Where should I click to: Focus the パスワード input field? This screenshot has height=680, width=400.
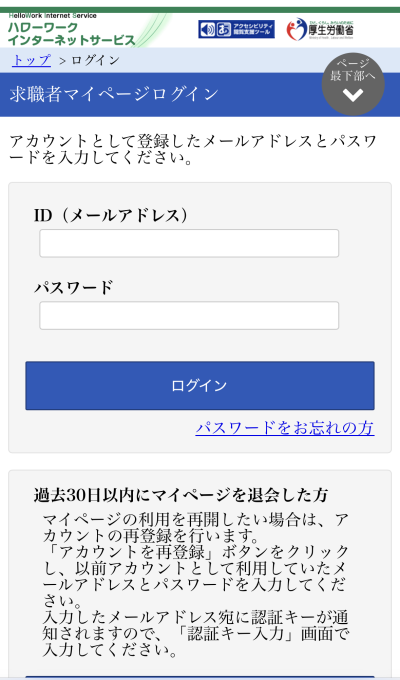189,315
